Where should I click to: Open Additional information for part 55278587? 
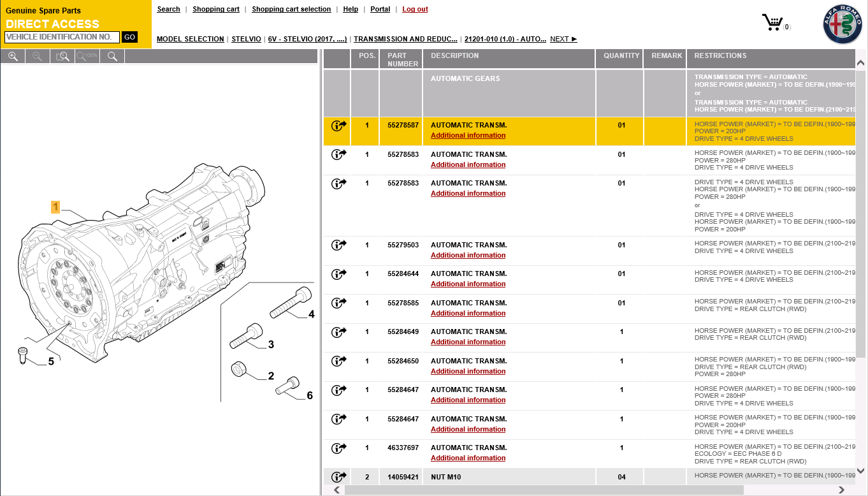[468, 135]
